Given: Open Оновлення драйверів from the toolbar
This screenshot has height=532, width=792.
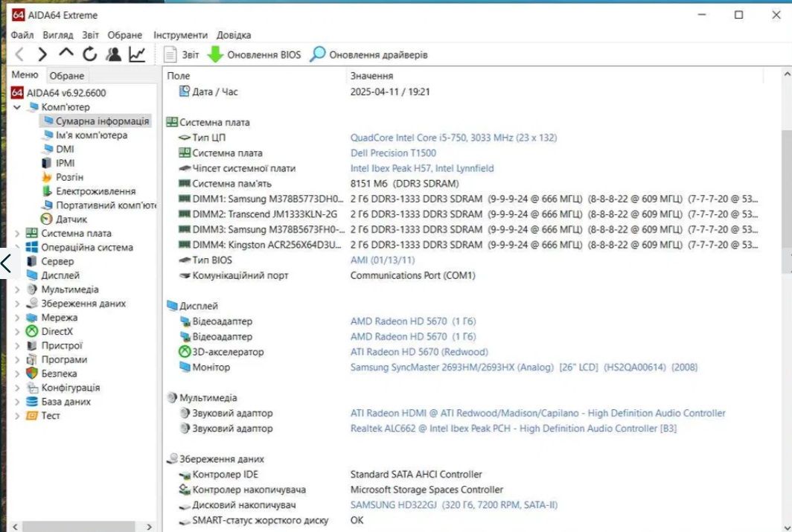Looking at the screenshot, I should (x=368, y=54).
